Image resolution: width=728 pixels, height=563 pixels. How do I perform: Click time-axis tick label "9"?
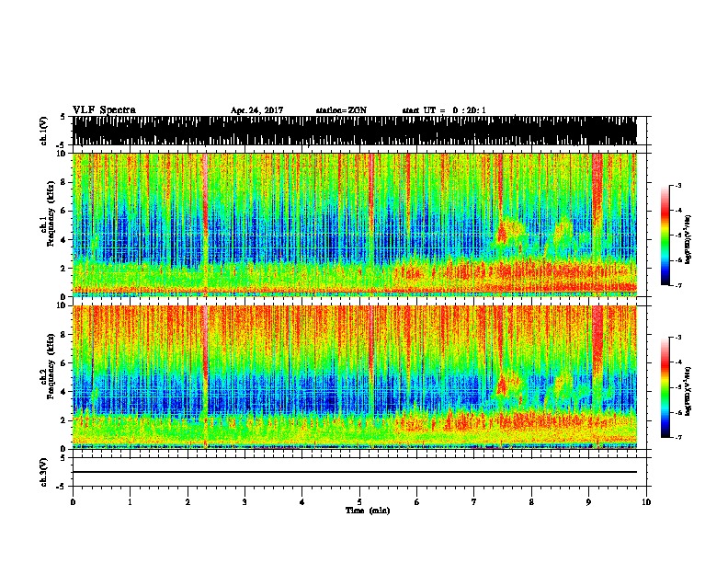[588, 502]
